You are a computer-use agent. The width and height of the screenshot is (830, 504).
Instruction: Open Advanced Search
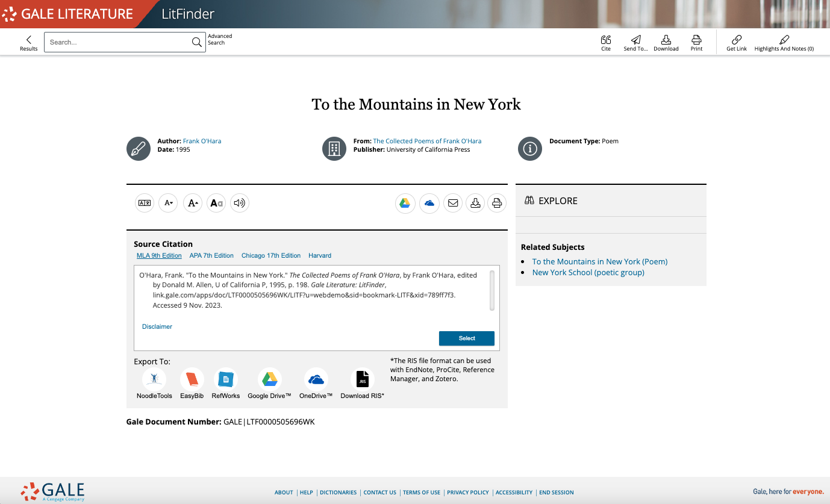click(220, 39)
